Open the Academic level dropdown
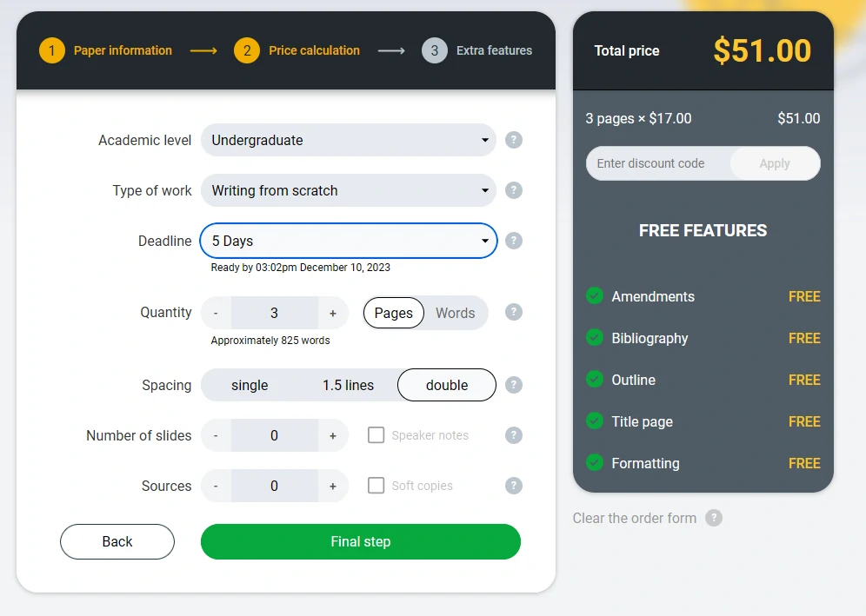This screenshot has width=866, height=616. pos(348,140)
